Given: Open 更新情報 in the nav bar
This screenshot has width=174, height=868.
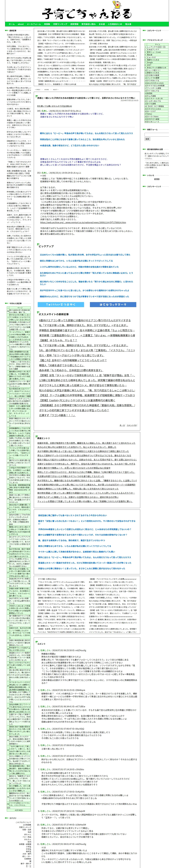Looking at the screenshot, I should tap(74, 24).
